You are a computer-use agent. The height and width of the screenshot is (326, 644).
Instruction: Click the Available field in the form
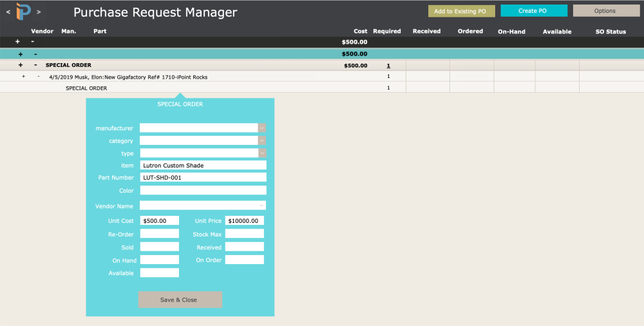tap(159, 273)
